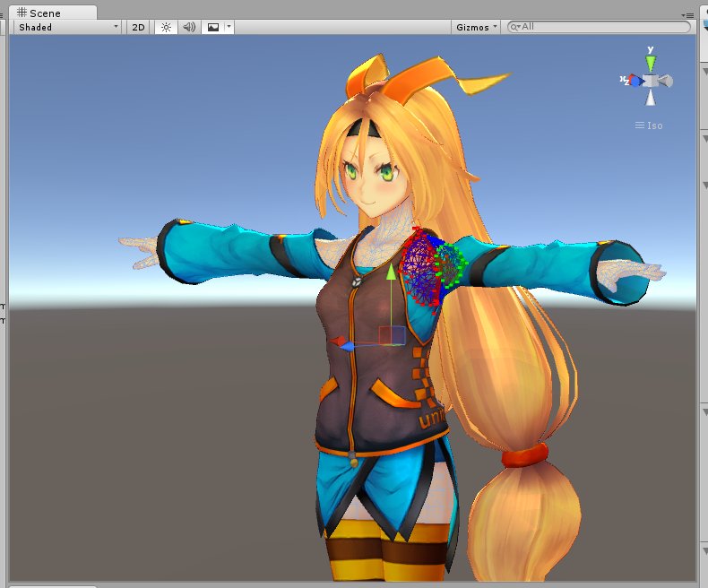Click the search magnifier filter icon
The width and height of the screenshot is (708, 588).
coord(514,27)
